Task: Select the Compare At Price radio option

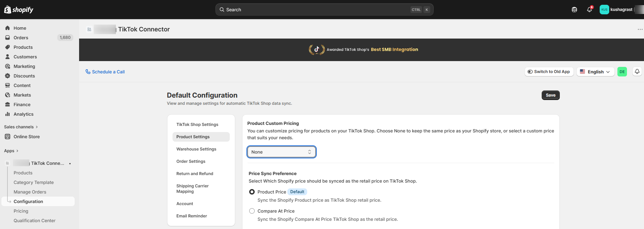Action: pyautogui.click(x=252, y=211)
